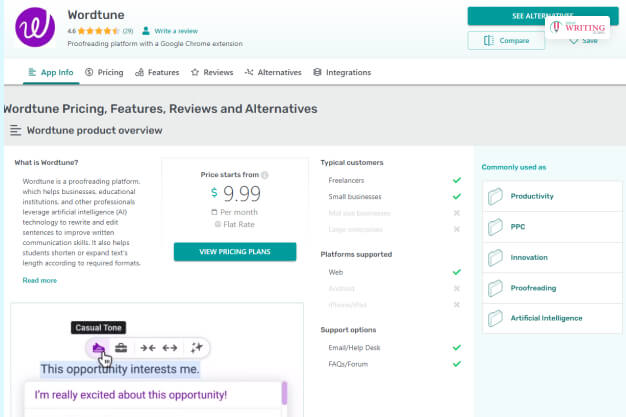Click the Flat Rate icon
This screenshot has height=417, width=626.
(218, 224)
